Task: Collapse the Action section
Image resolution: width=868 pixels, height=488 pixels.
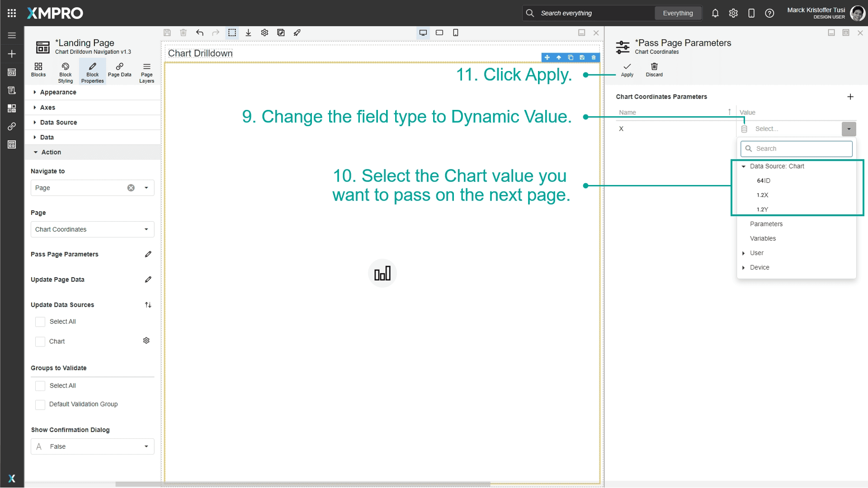Action: 50,152
